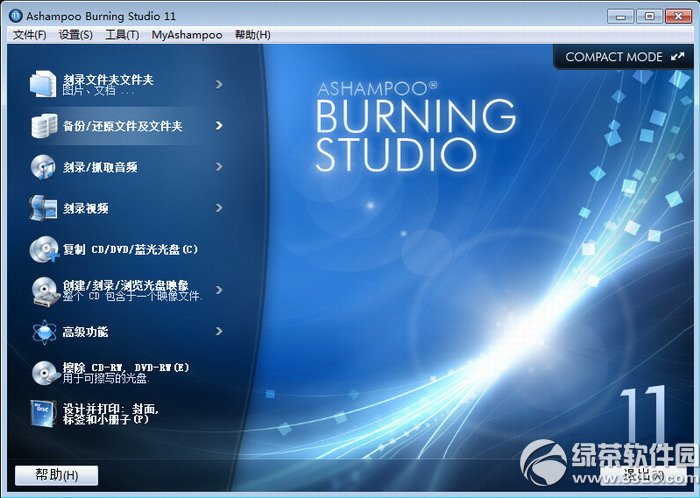Select 备份/还原文件及文件夹 text
This screenshot has width=700, height=498.
point(123,126)
